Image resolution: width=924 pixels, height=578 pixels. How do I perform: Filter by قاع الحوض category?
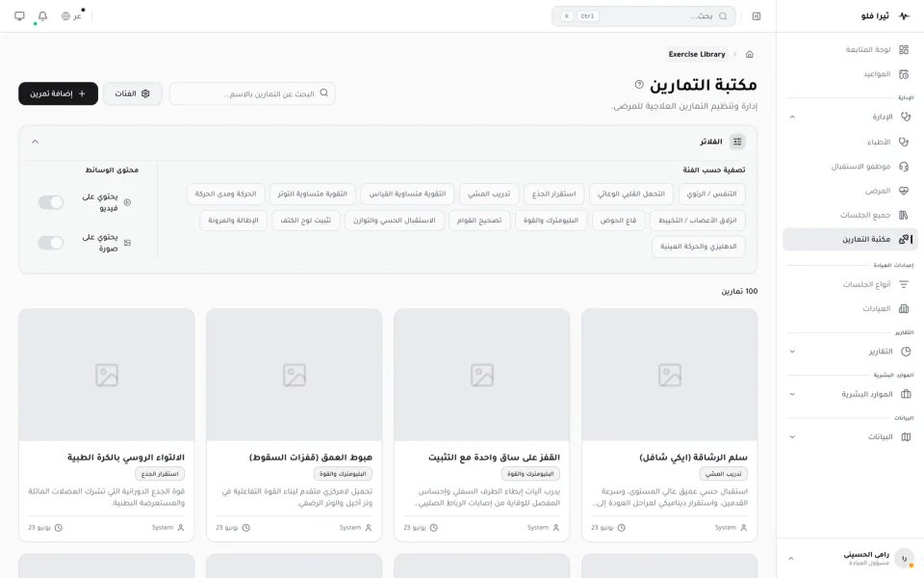click(x=618, y=220)
